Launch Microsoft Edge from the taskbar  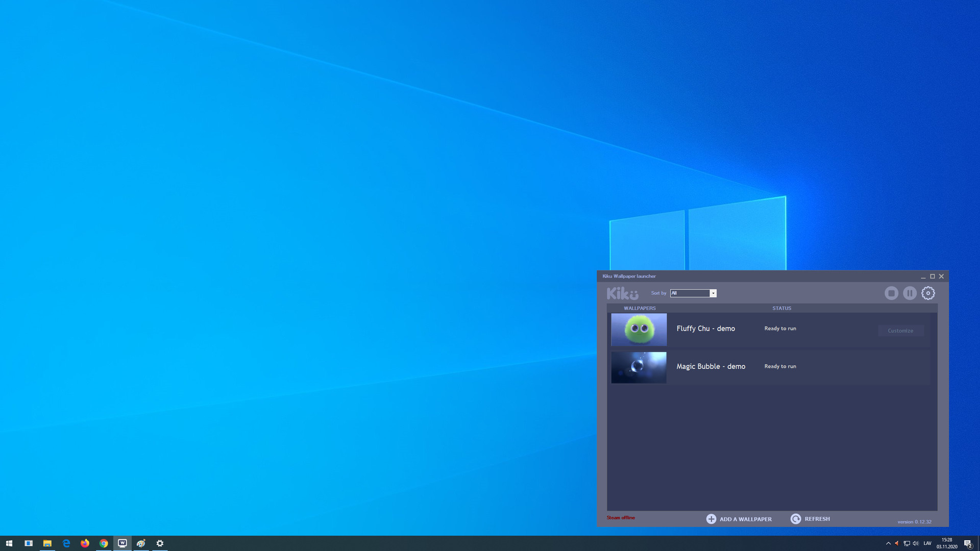(x=66, y=543)
